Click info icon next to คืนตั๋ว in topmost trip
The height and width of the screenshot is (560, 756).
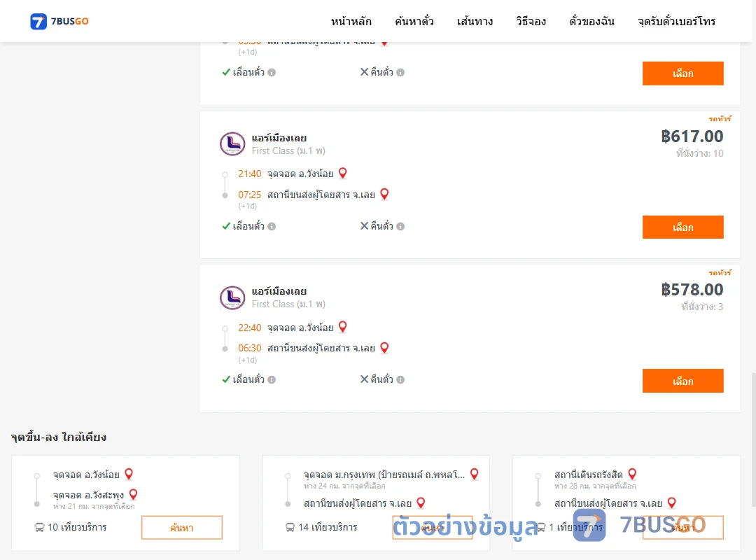point(400,72)
